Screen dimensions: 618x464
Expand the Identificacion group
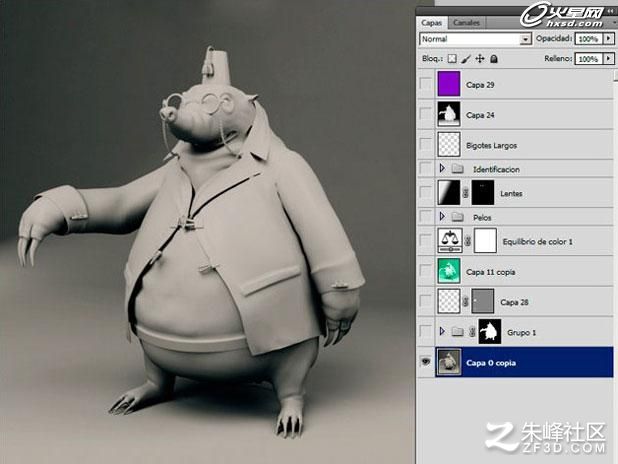pos(442,169)
